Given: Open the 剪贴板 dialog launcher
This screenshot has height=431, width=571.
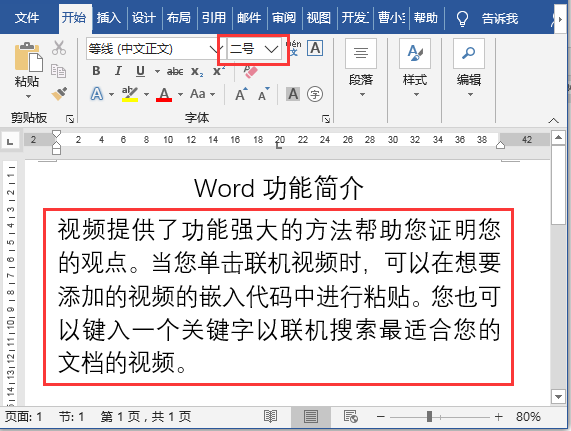Looking at the screenshot, I should pyautogui.click(x=70, y=119).
